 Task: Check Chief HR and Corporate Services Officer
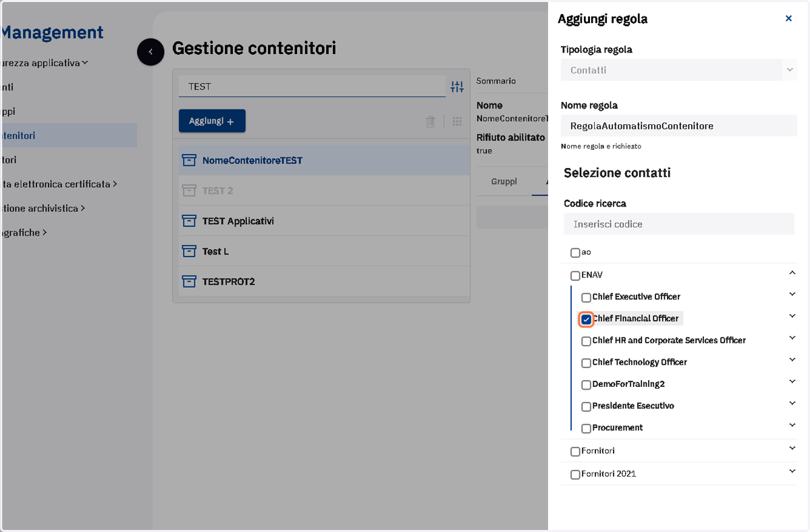coord(587,341)
